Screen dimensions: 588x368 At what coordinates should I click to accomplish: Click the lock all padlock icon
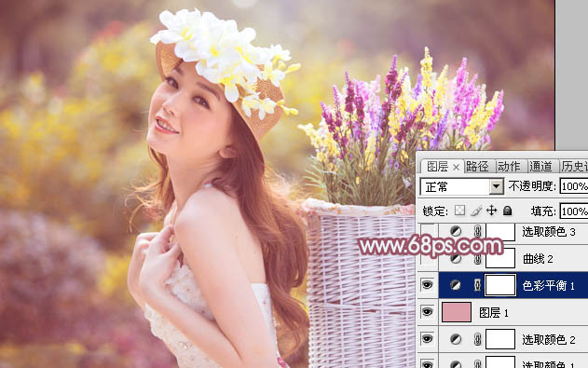[507, 211]
